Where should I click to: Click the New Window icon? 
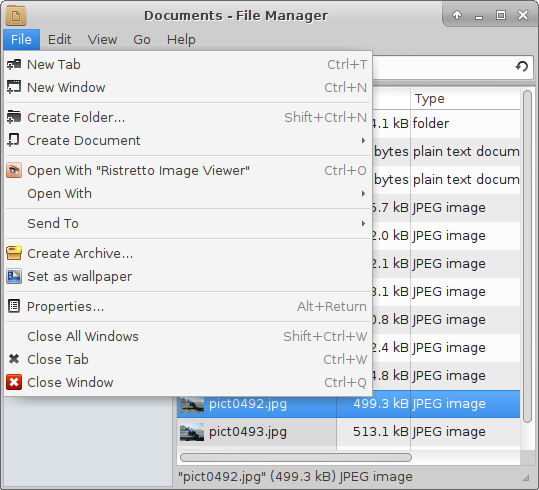[14, 87]
